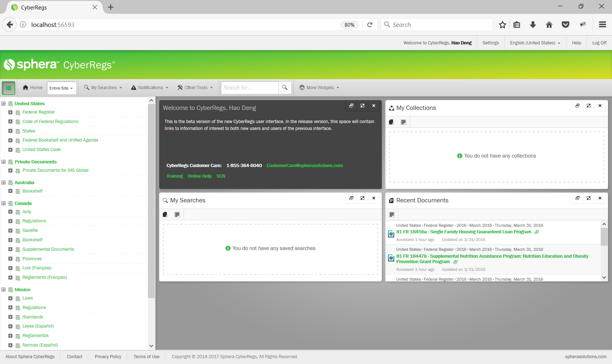612x364 pixels.
Task: Minimize the Recent Documents widget
Action: click(x=577, y=198)
